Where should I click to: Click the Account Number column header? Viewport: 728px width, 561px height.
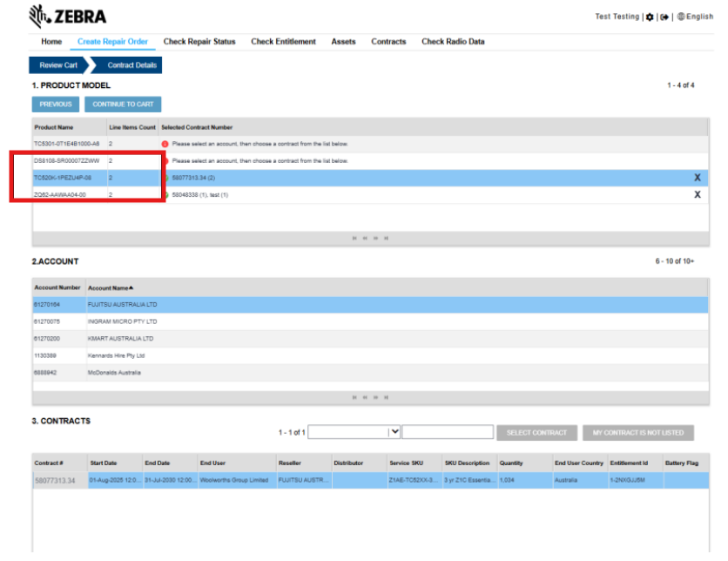coord(57,287)
